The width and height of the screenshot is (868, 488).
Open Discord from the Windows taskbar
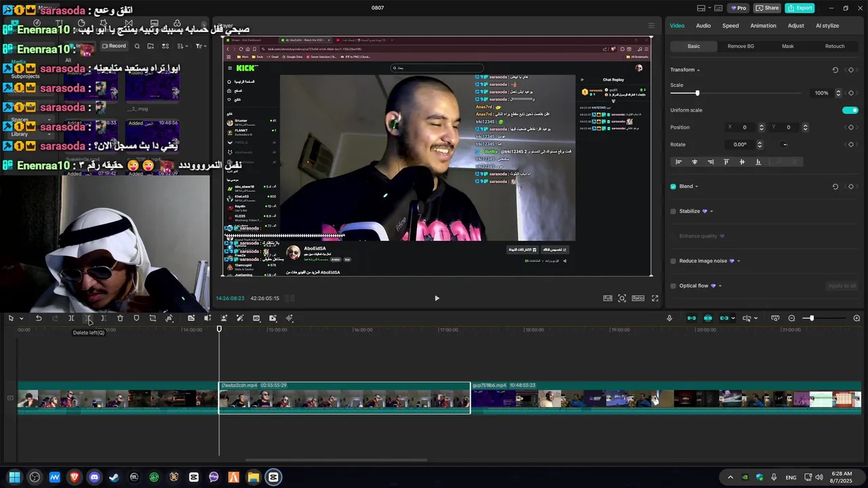tap(94, 477)
